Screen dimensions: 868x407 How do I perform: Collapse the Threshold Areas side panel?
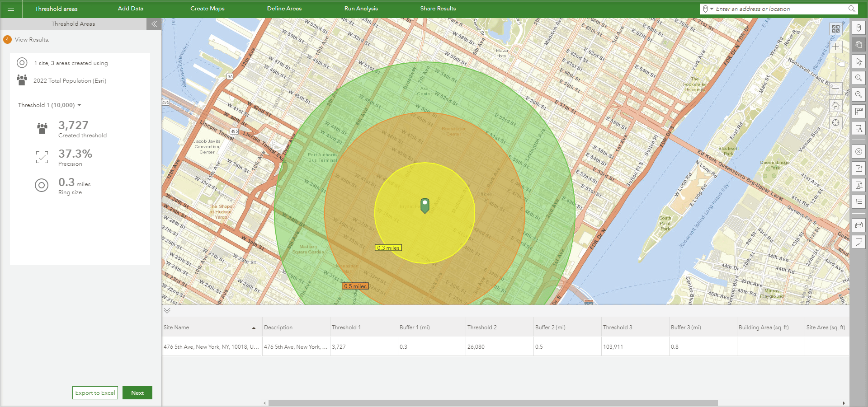tap(154, 24)
